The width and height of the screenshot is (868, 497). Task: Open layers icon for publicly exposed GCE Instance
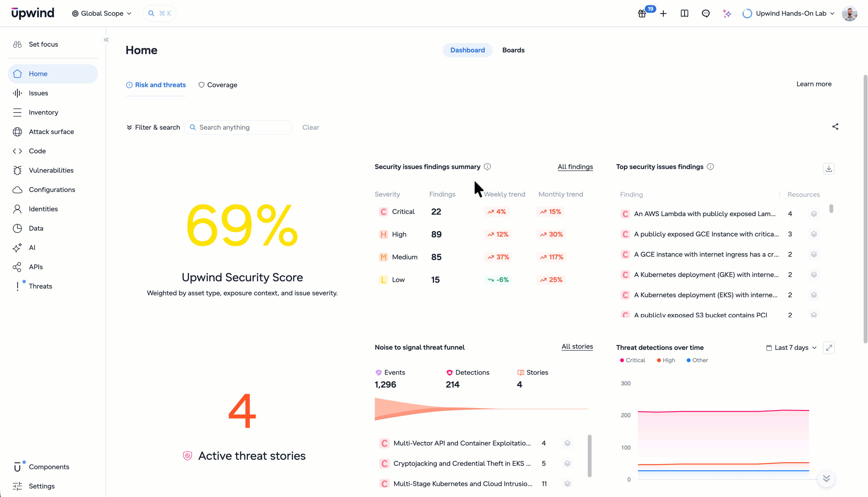(814, 234)
